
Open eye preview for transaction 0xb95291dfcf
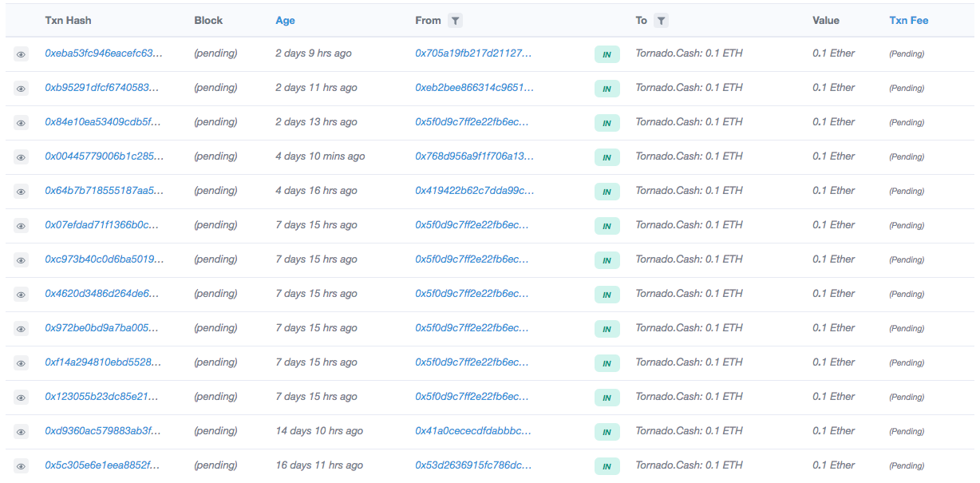(21, 89)
